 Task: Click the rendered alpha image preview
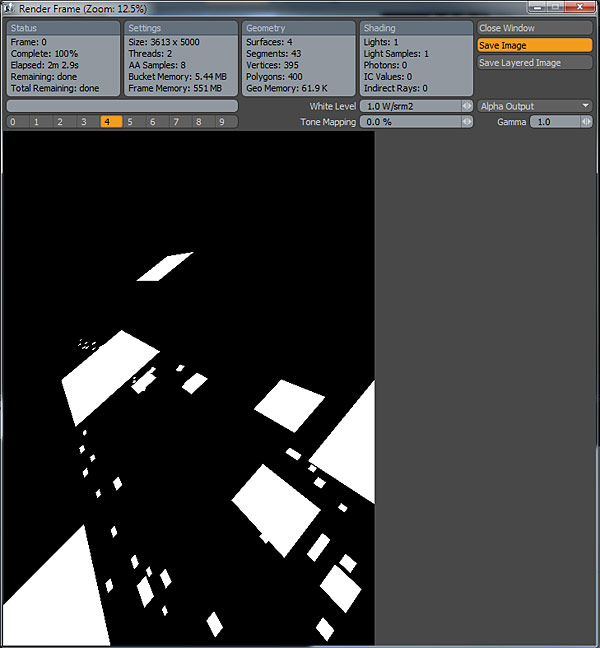[189, 388]
